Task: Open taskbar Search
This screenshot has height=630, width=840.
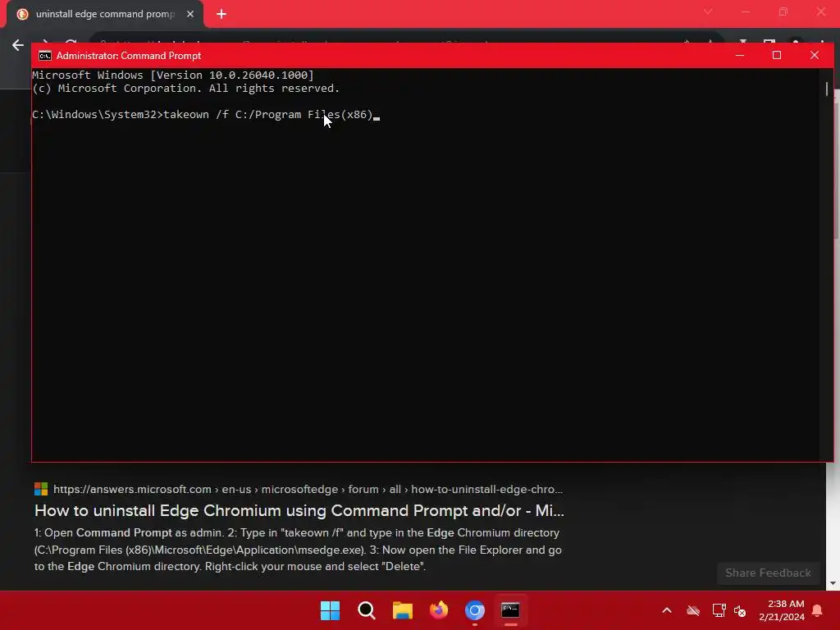Action: click(x=367, y=610)
